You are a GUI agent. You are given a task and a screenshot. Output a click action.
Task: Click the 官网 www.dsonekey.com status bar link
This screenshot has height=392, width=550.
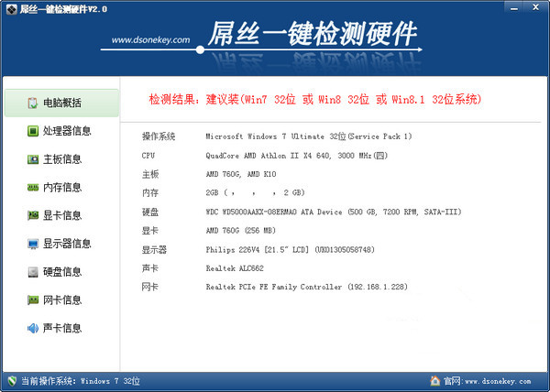point(488,381)
